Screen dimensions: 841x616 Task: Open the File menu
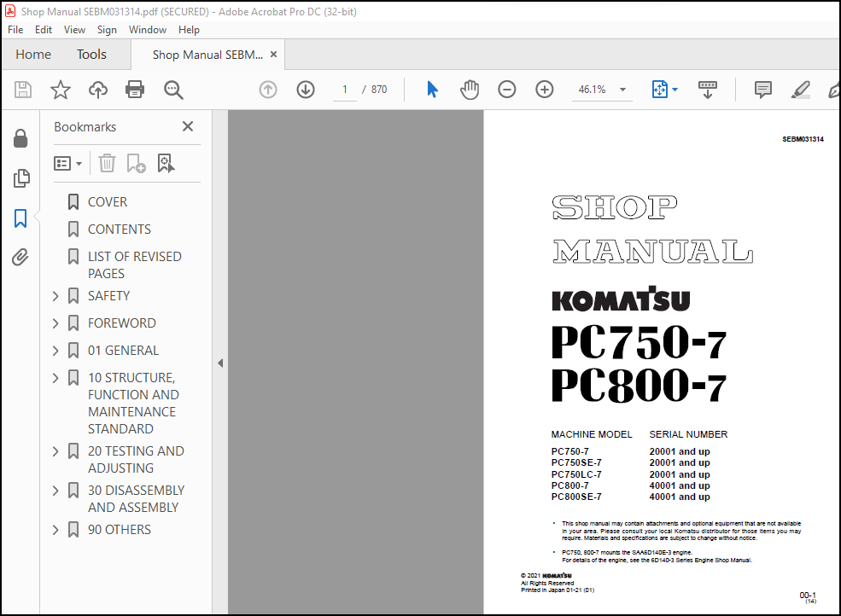15,30
